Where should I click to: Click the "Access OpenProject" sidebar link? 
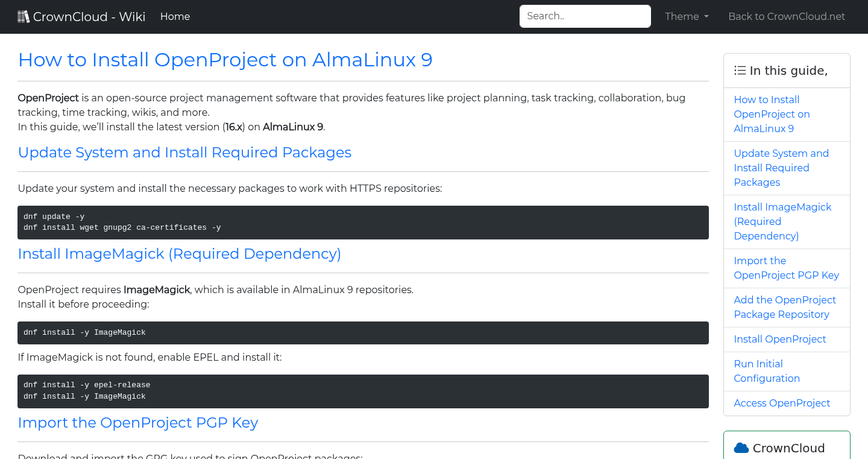click(782, 403)
